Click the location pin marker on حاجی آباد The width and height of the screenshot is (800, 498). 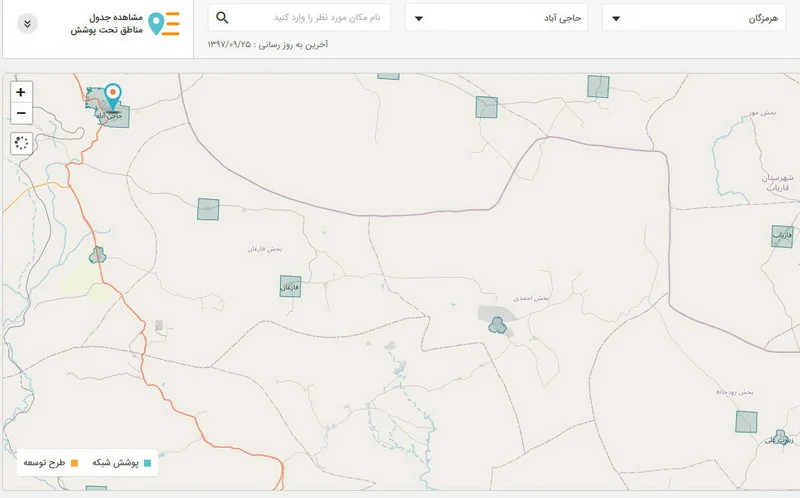[x=113, y=97]
